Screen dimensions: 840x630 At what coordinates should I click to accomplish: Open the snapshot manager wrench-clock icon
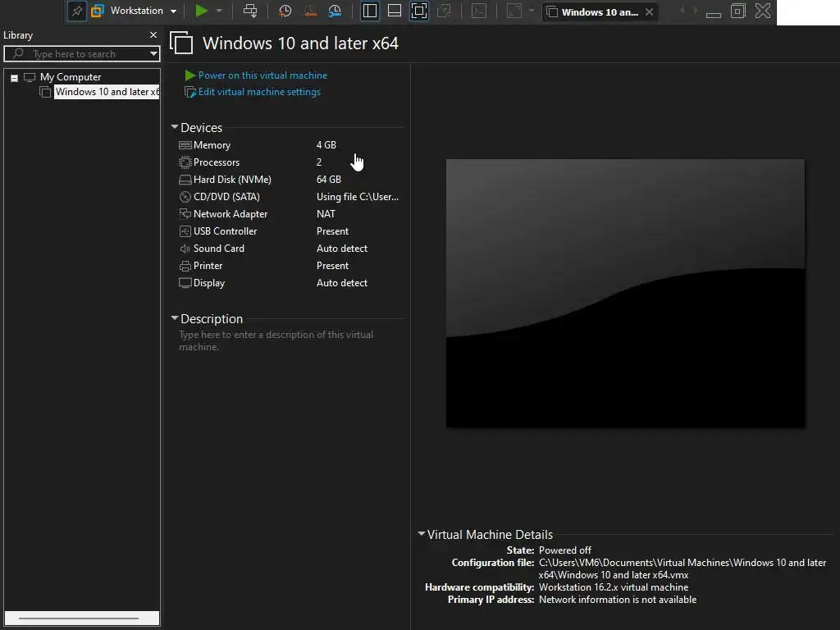[x=335, y=11]
